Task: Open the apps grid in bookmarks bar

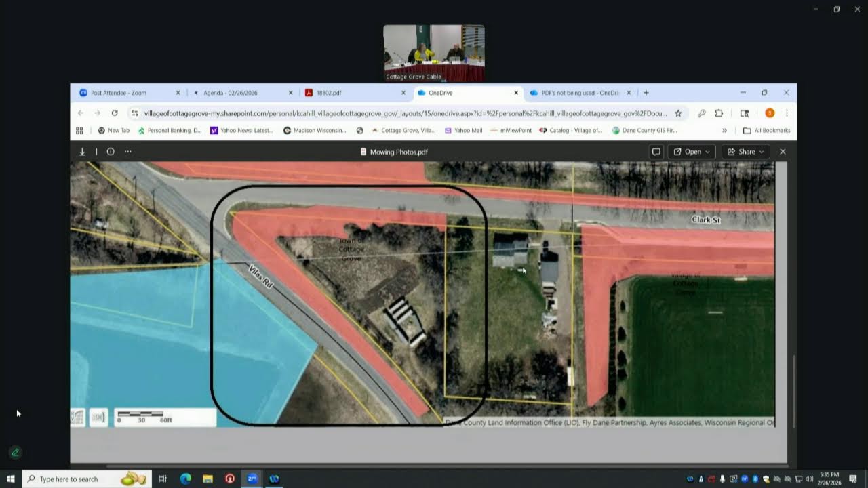Action: click(x=79, y=130)
